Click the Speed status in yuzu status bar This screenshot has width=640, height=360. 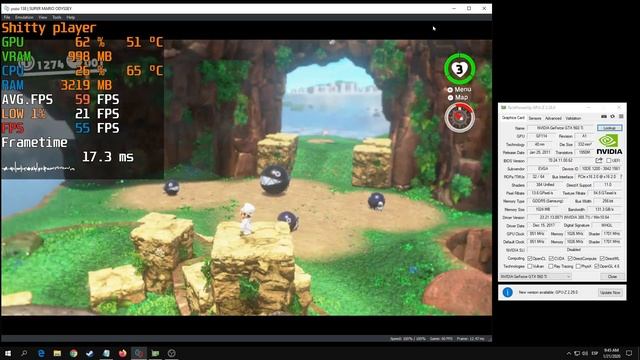[408, 339]
